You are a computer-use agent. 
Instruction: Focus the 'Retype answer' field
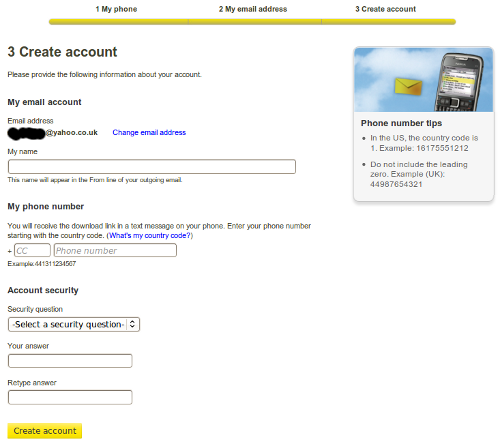click(70, 397)
